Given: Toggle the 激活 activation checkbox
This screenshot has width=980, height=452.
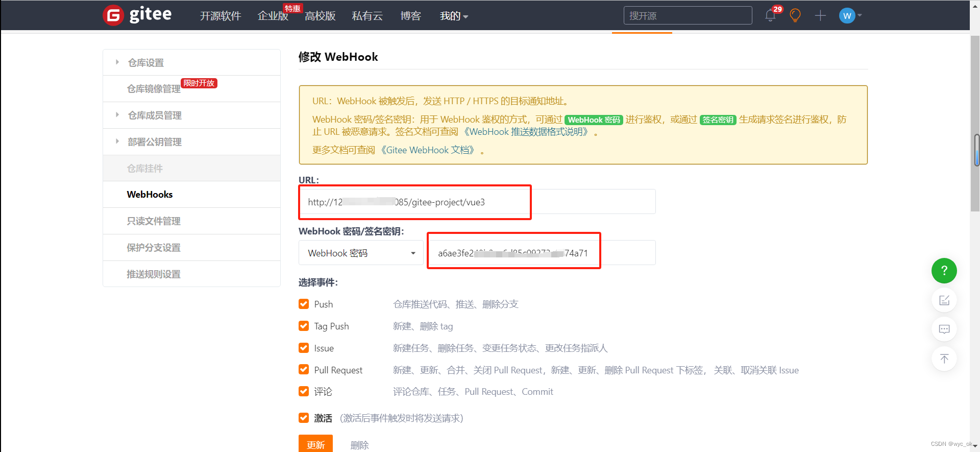Looking at the screenshot, I should 304,418.
